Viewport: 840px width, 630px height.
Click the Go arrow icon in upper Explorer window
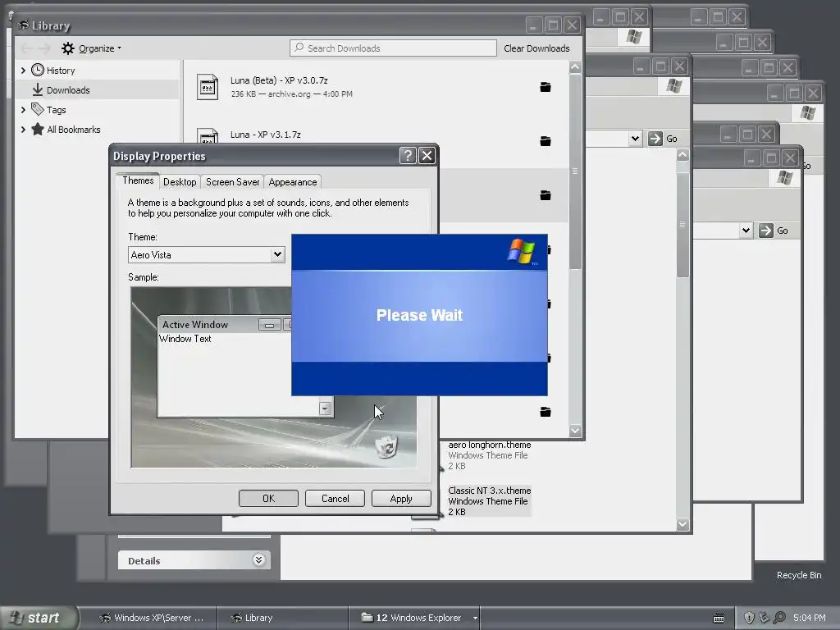655,139
